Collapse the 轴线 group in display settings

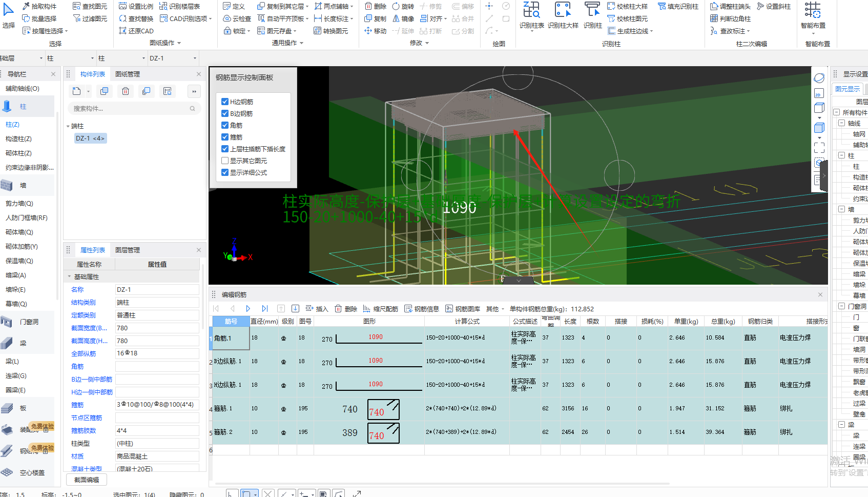(x=841, y=123)
